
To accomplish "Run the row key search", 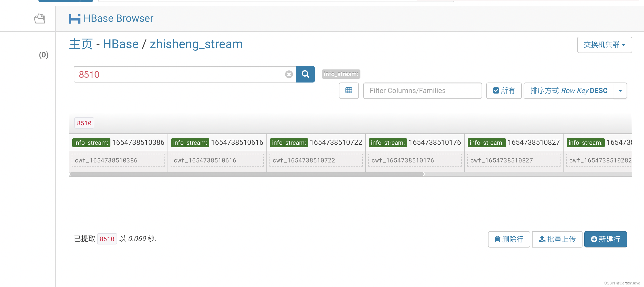I will [x=305, y=74].
